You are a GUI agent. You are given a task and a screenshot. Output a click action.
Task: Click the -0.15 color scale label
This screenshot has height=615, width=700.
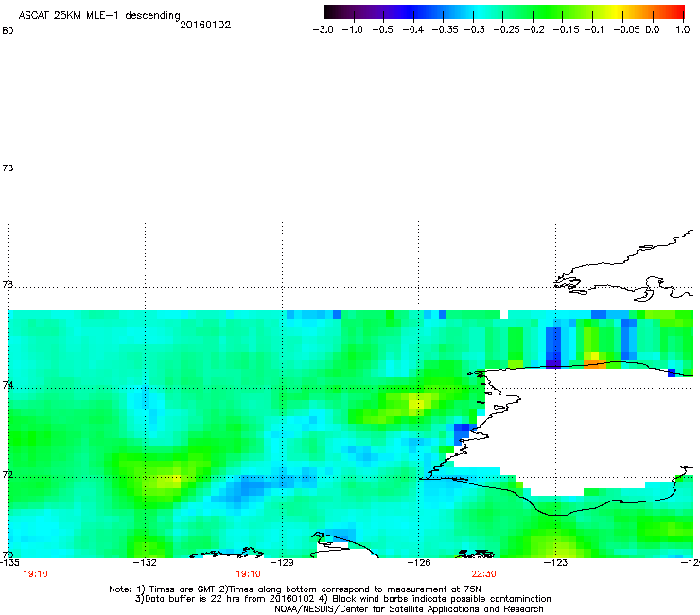pos(566,30)
